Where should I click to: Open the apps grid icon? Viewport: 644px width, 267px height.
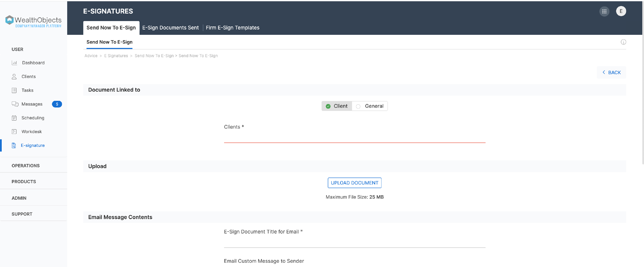pyautogui.click(x=604, y=11)
